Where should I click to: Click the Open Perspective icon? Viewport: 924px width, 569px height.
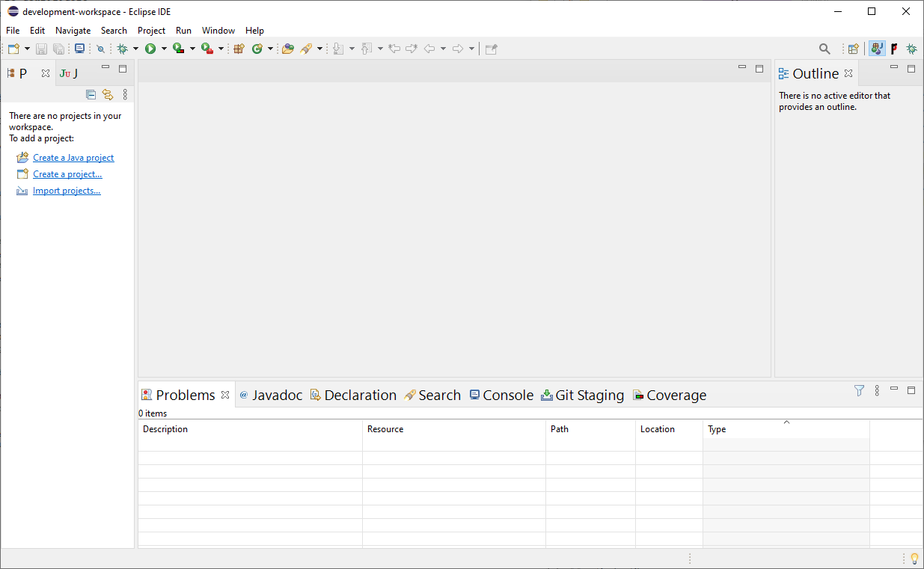(853, 49)
